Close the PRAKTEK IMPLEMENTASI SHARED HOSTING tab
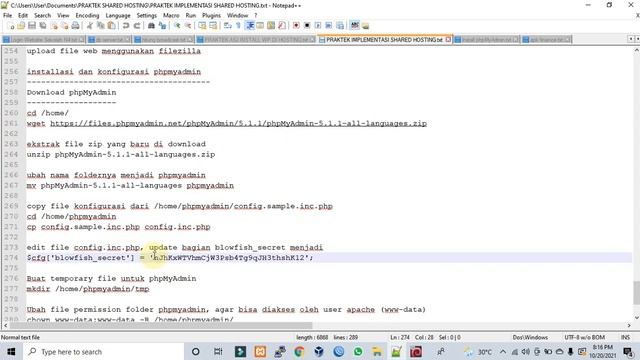Image resolution: width=640 pixels, height=360 pixels. click(x=448, y=40)
